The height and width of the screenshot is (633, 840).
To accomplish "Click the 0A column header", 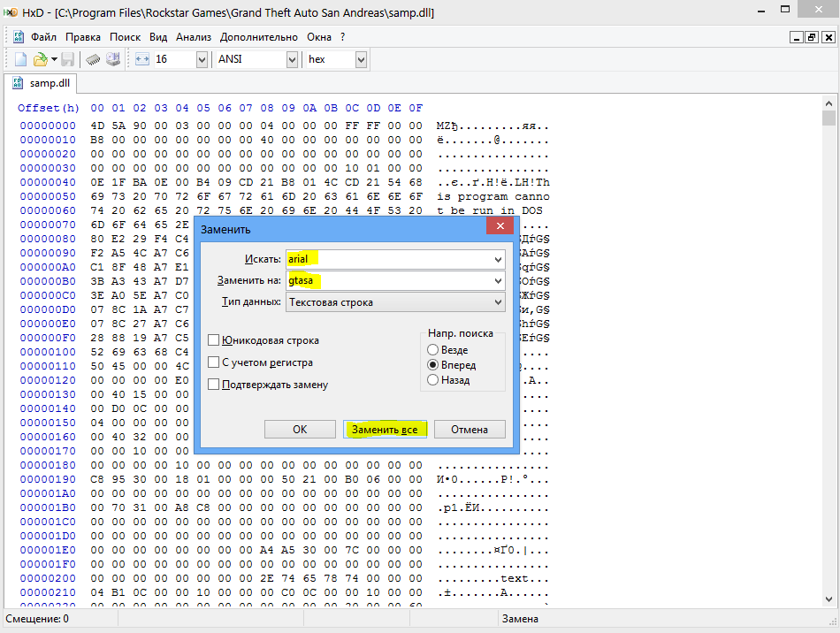I will tap(309, 108).
